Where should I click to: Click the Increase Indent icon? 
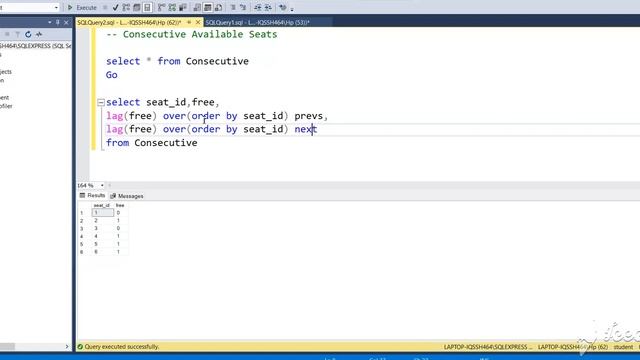pos(268,7)
